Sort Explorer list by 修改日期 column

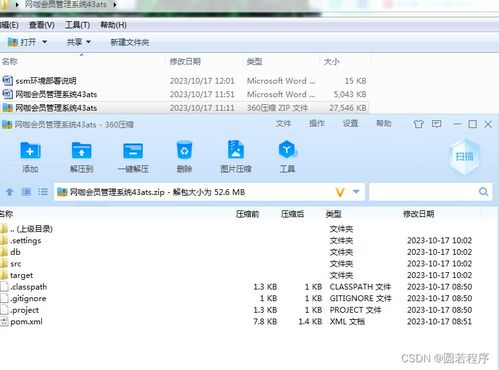pyautogui.click(x=185, y=61)
